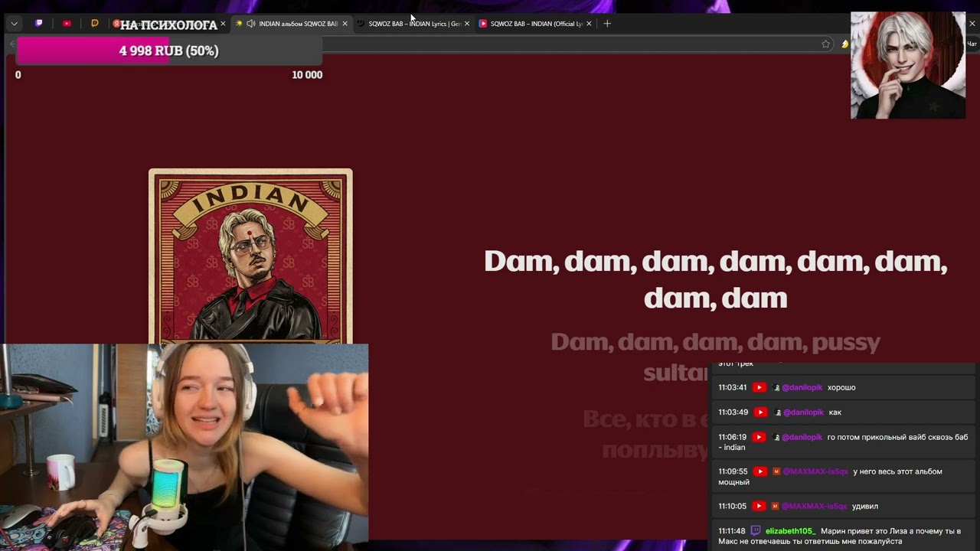Close the INDIAN альбом SQWOZ BAB tab

coord(345,24)
